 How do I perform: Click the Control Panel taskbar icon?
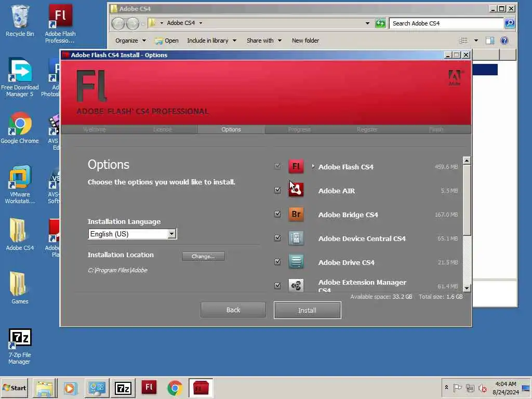coord(97,388)
